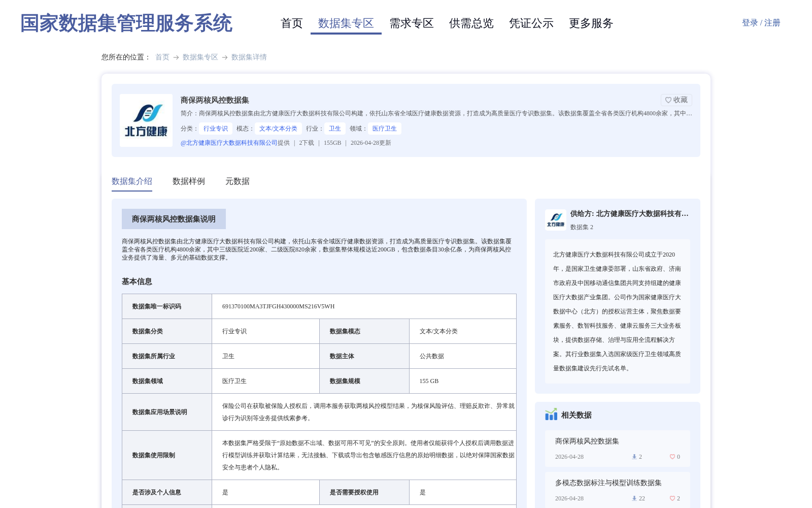The width and height of the screenshot is (812, 508).
Task: Click supplier logo in 供给方 panel
Action: [x=556, y=220]
